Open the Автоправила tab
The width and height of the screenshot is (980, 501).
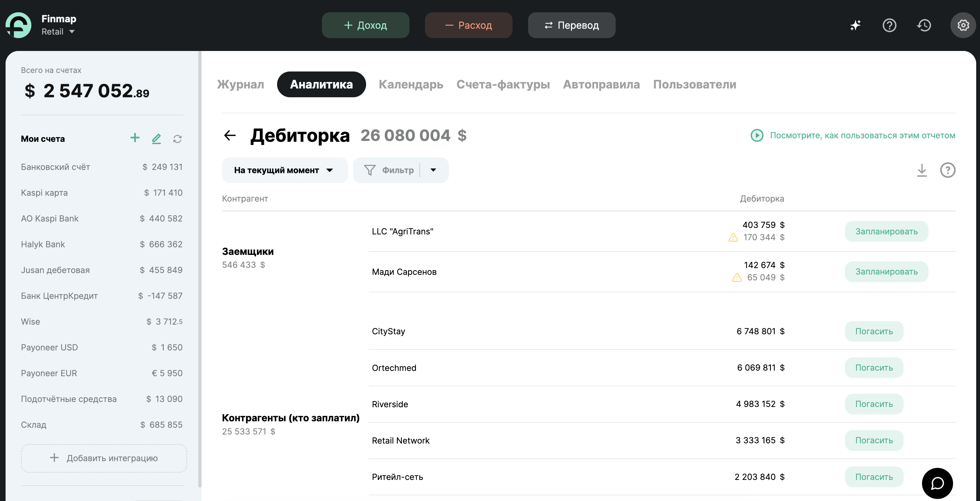click(x=601, y=84)
